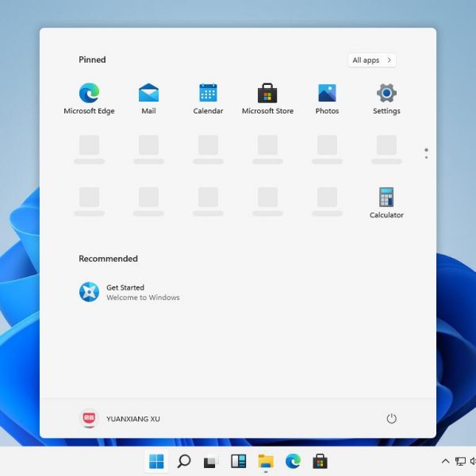476x476 pixels.
Task: Launch the Mail app
Action: (148, 99)
